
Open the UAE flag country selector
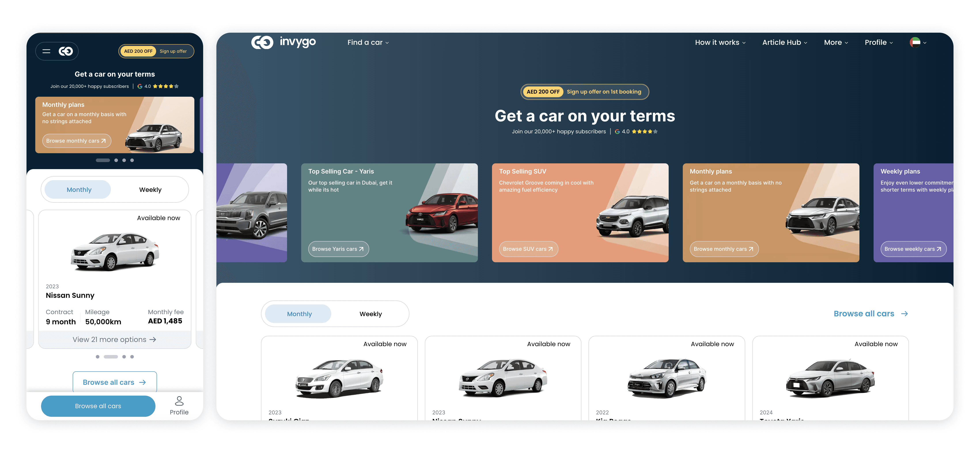(x=918, y=42)
